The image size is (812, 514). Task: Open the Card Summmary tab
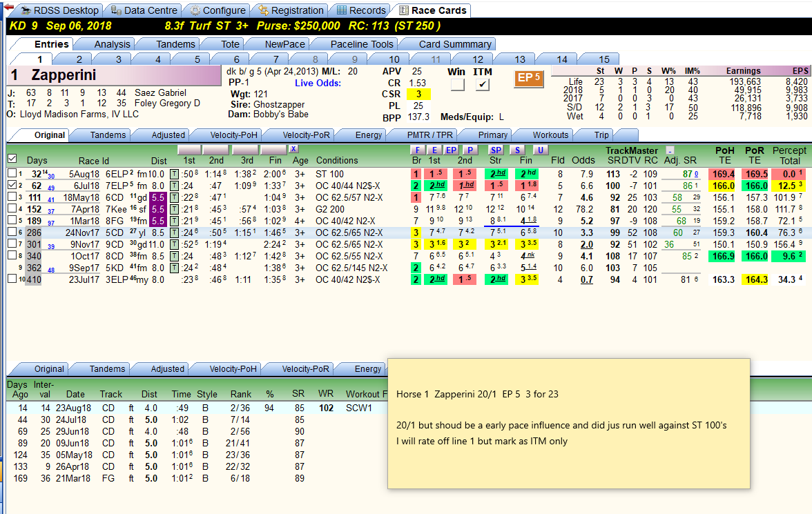pos(454,45)
